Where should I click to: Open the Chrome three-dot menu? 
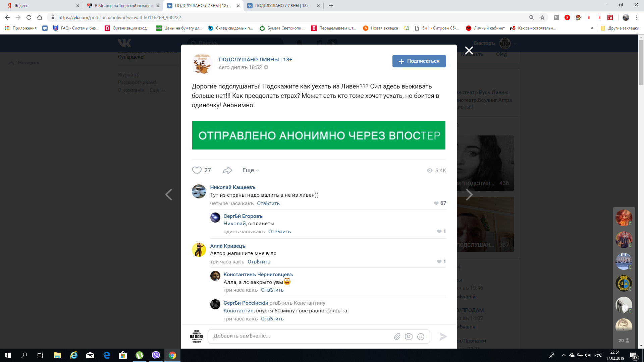[x=637, y=17]
